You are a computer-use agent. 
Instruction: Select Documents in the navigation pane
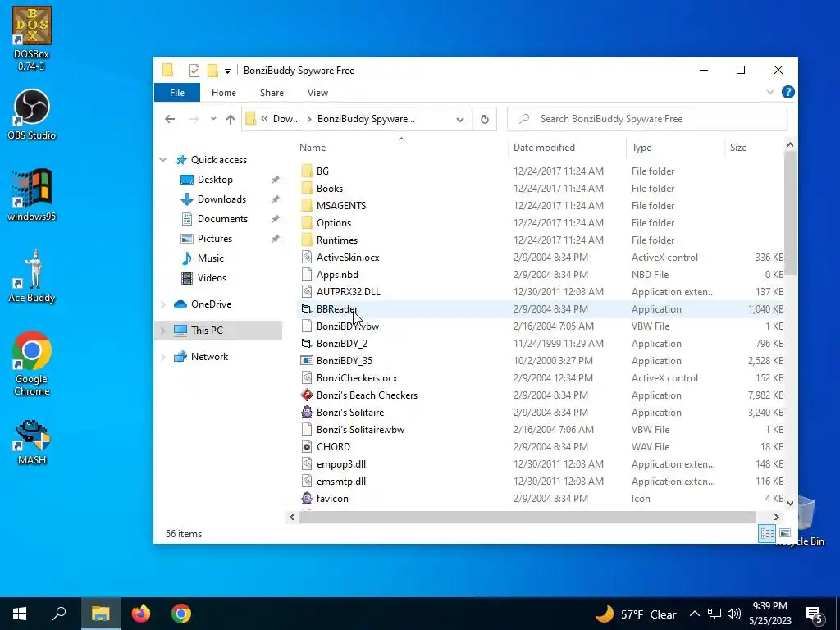(223, 219)
